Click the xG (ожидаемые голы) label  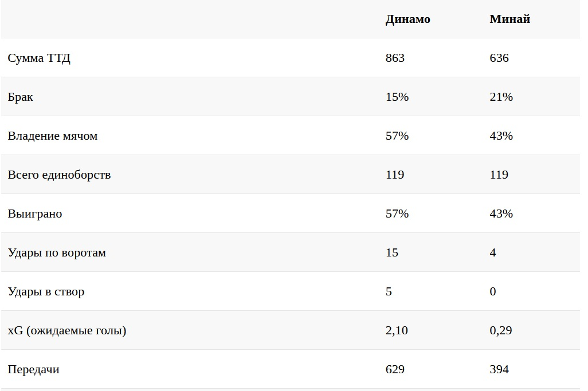67,330
